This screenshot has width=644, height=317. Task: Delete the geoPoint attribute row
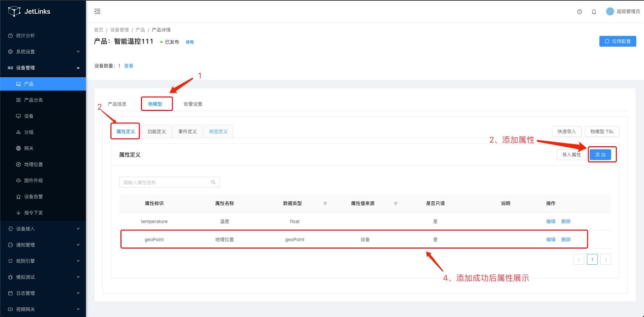click(x=566, y=240)
